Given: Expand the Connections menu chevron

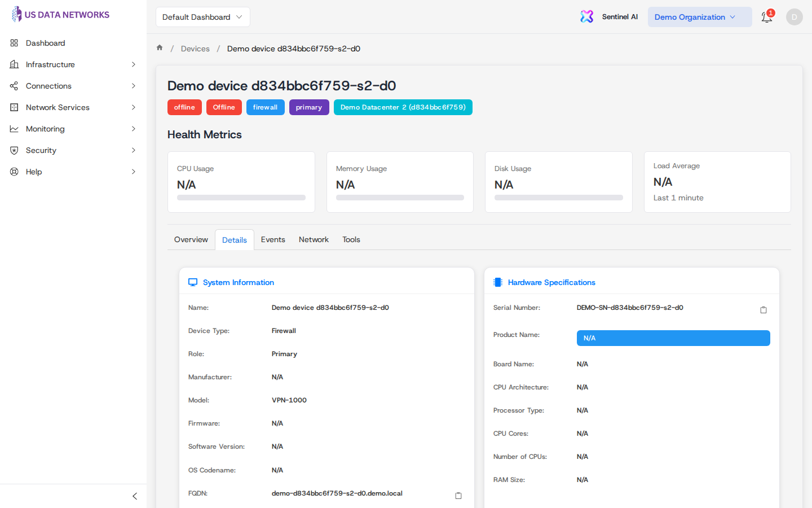Looking at the screenshot, I should [134, 86].
